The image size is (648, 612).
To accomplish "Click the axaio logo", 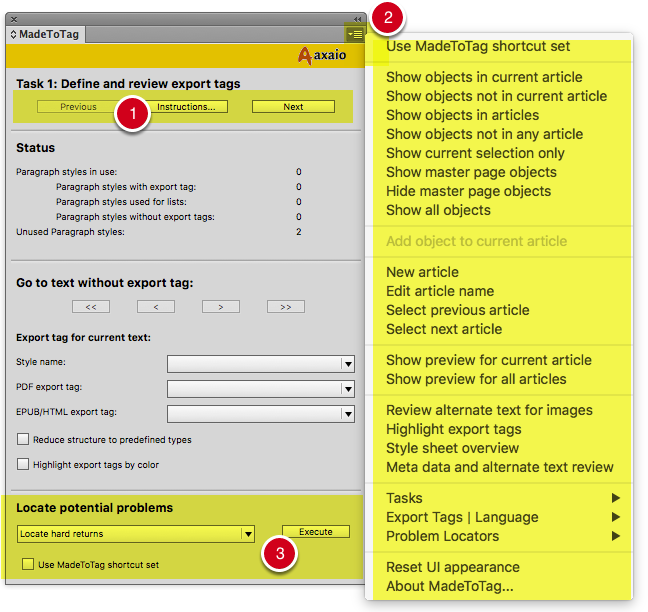I will tap(322, 55).
